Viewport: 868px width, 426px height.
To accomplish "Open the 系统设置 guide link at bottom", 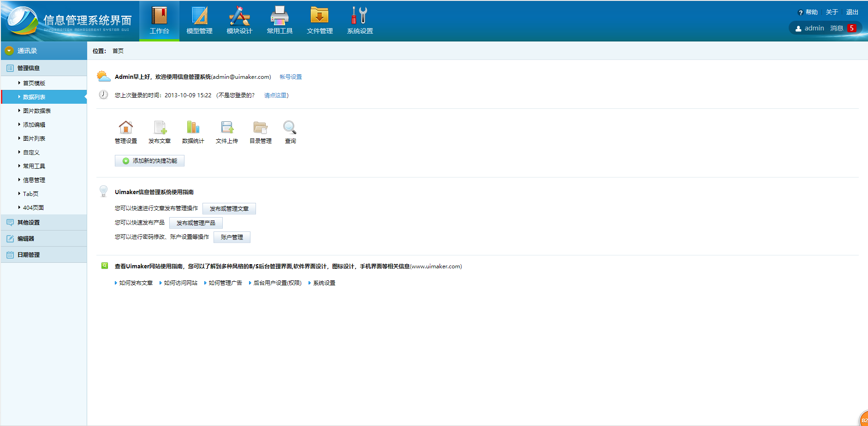I will 324,283.
